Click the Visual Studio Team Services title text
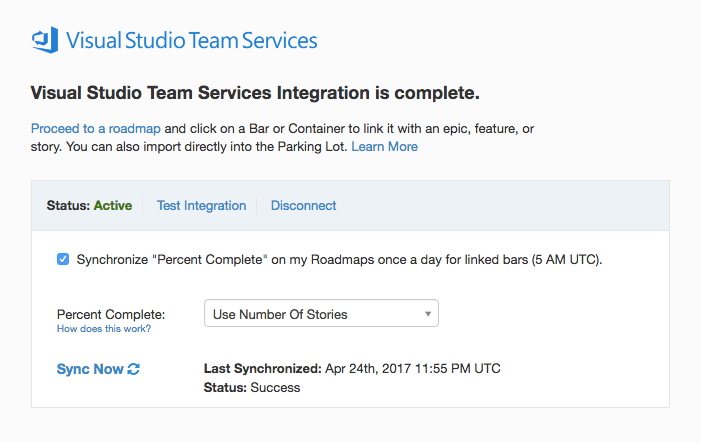The width and height of the screenshot is (701, 443). [x=192, y=40]
